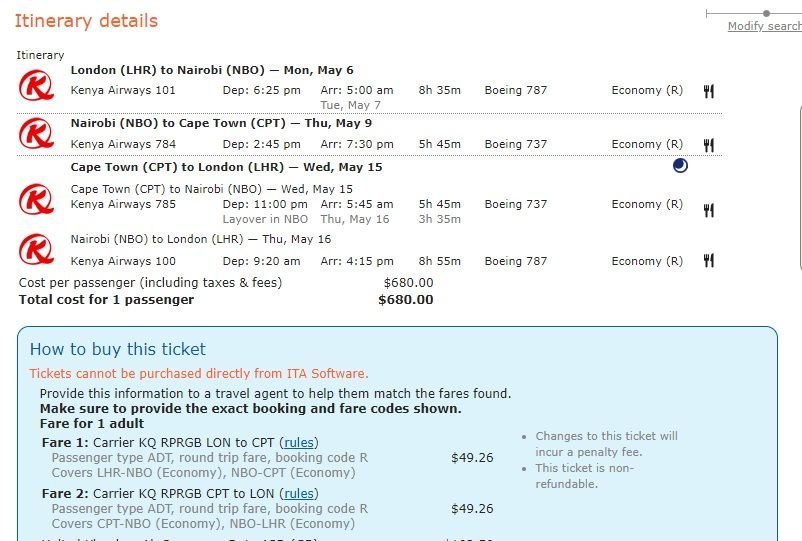
Task: Click Cape Town (CPT) to London (LHR) header
Action: (x=226, y=167)
